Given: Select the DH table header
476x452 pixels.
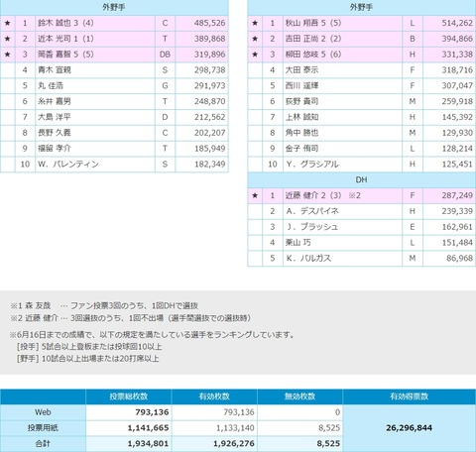Looking at the screenshot, I should pyautogui.click(x=362, y=180).
